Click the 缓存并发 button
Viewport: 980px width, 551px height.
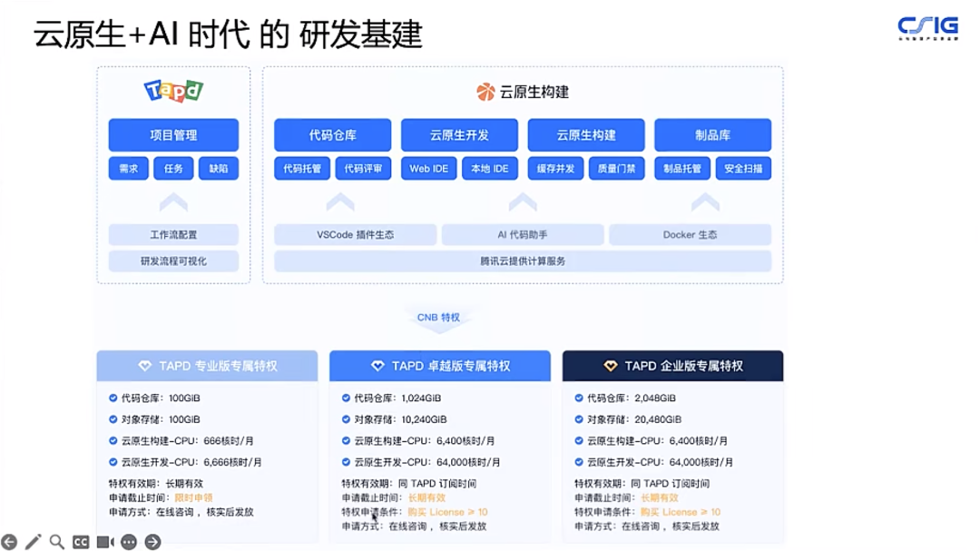pos(555,168)
